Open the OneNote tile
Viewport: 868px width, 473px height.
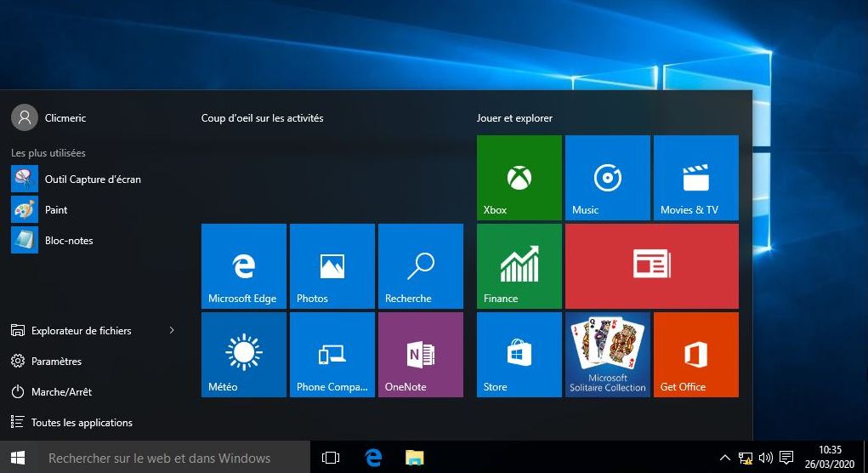click(x=421, y=355)
